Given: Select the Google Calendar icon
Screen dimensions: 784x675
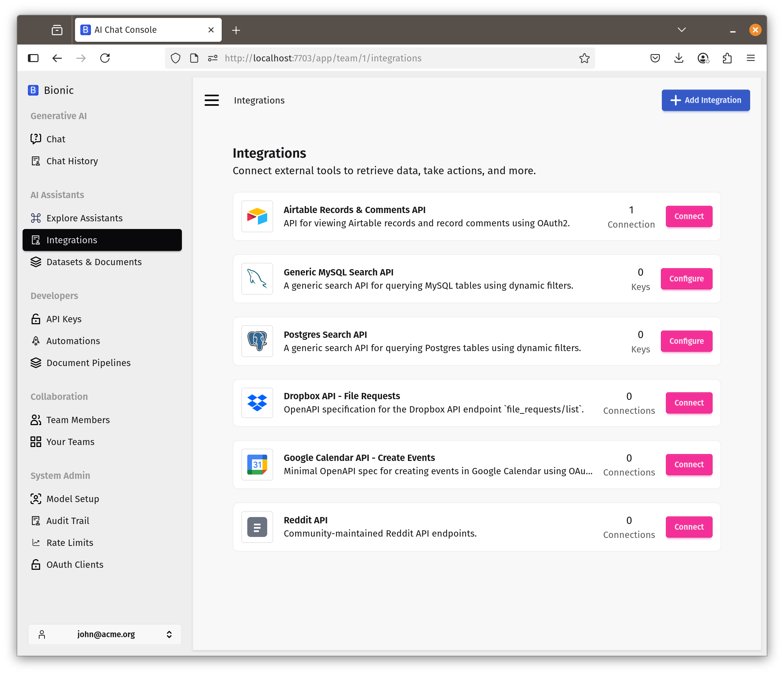Looking at the screenshot, I should click(x=257, y=465).
